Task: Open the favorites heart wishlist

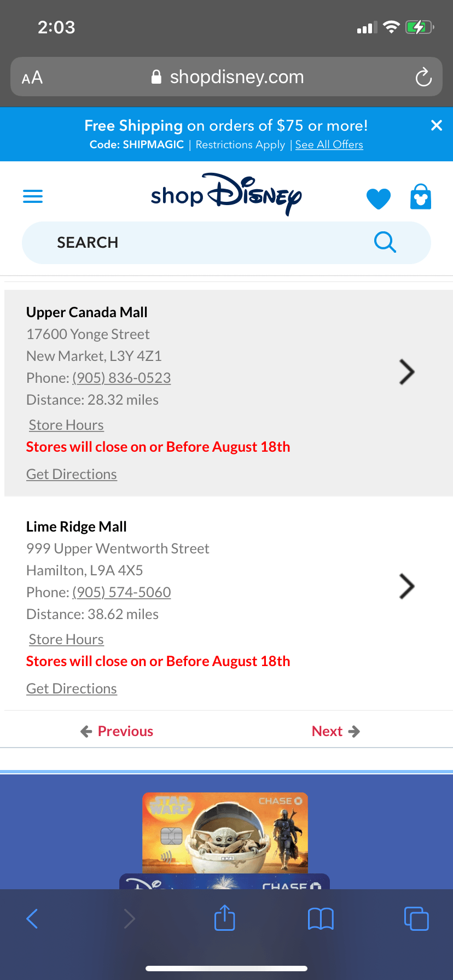Action: point(378,198)
